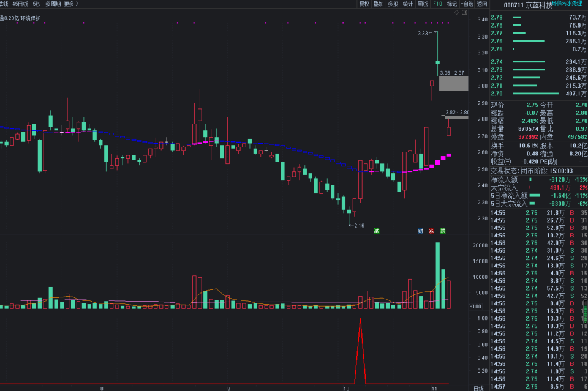Open the 统计 statistics tool

click(408, 4)
